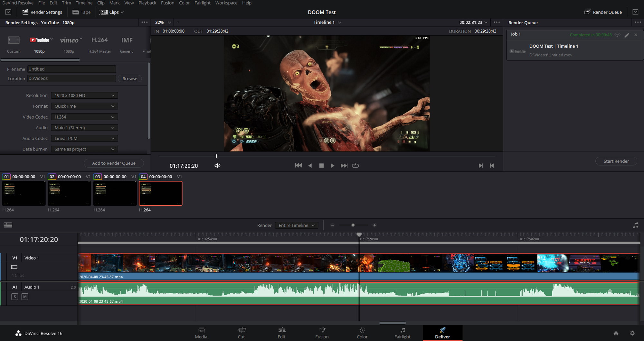644x341 pixels.
Task: Open the Timeline 1 selector dropdown
Action: pyautogui.click(x=327, y=22)
